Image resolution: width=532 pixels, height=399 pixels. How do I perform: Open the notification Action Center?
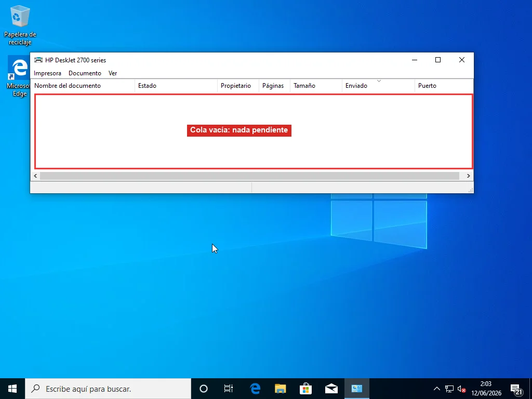(x=516, y=389)
